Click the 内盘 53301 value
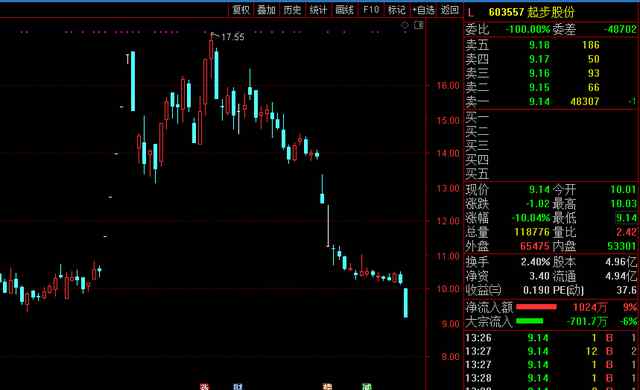The width and height of the screenshot is (640, 390). point(622,246)
